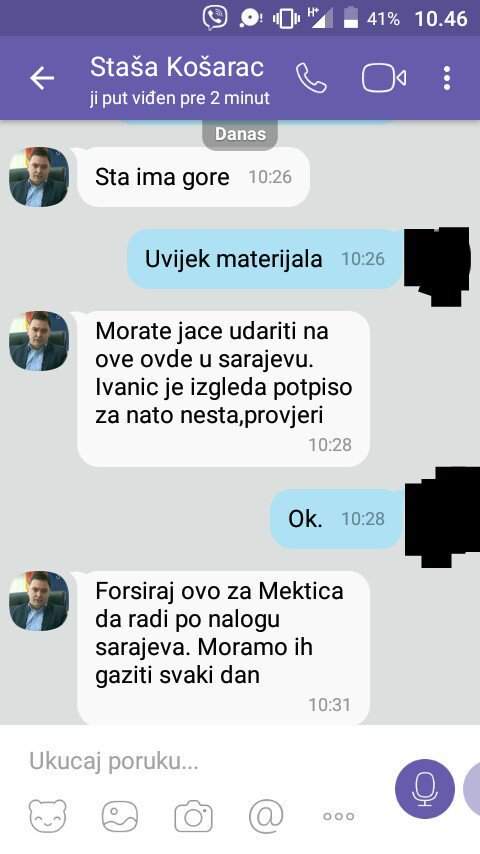Image resolution: width=480 pixels, height=854 pixels.
Task: Tap the microphone voice message button
Action: (425, 789)
